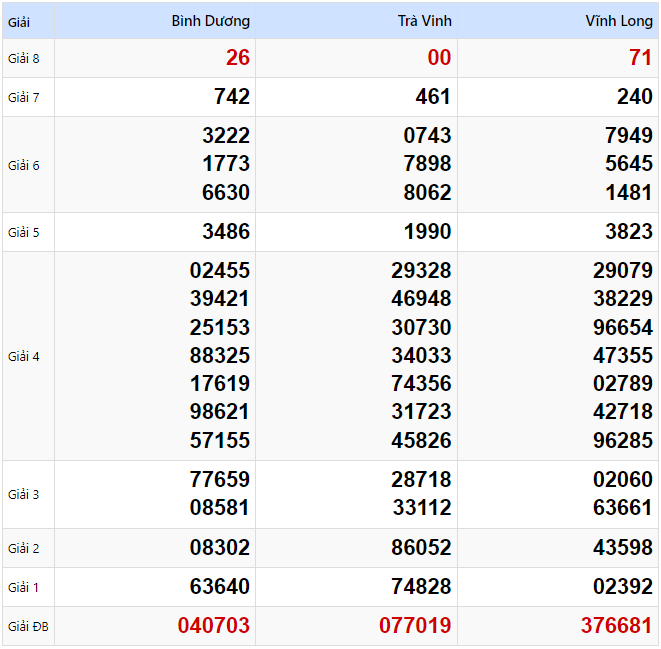Image resolution: width=661 pixels, height=649 pixels.
Task: Click Vĩnh Long special prize 376681
Action: click(x=617, y=626)
